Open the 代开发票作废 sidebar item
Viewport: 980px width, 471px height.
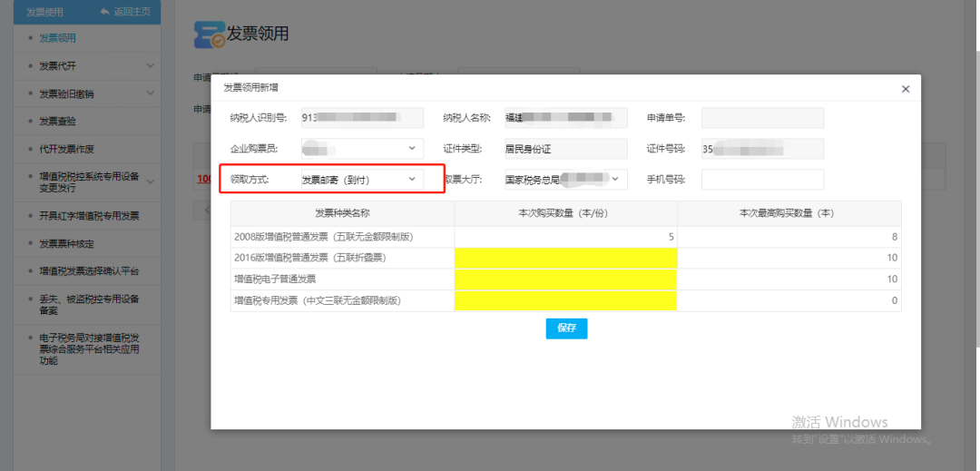(x=66, y=150)
